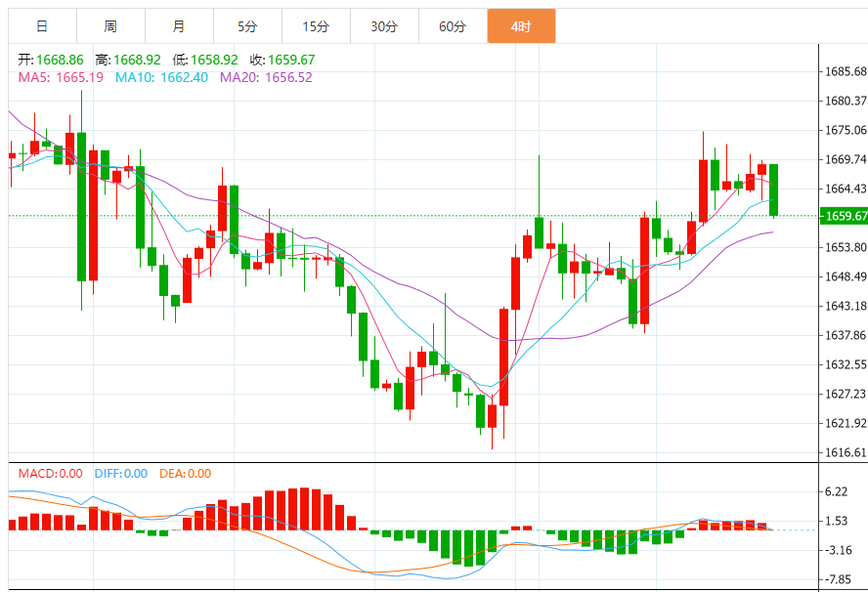Click the 1669.74 price axis label
This screenshot has height=592, width=868.
[846, 159]
